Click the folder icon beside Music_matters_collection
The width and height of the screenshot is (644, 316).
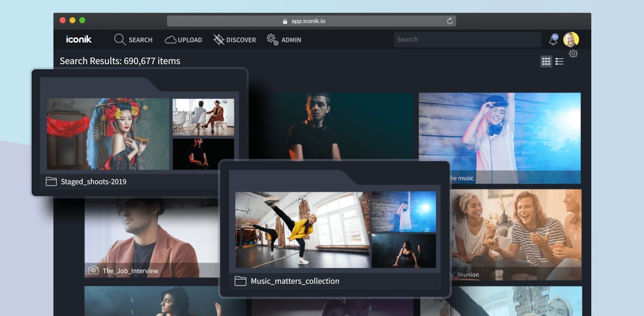point(240,281)
